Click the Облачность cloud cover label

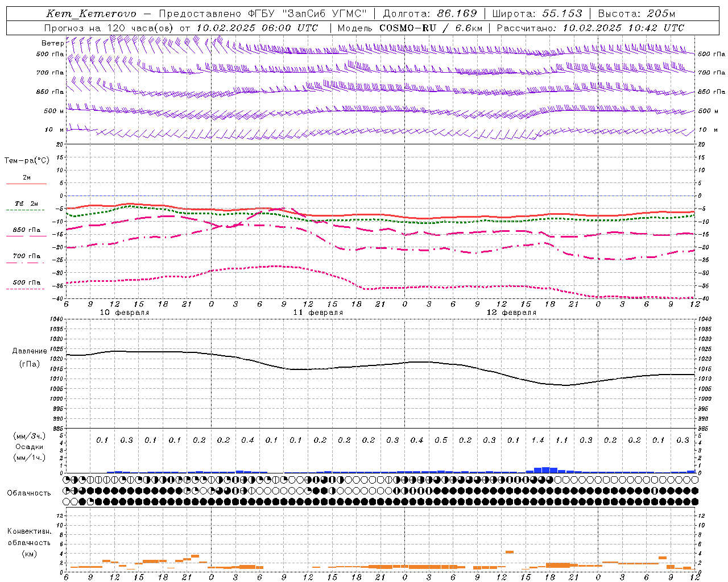[29, 493]
